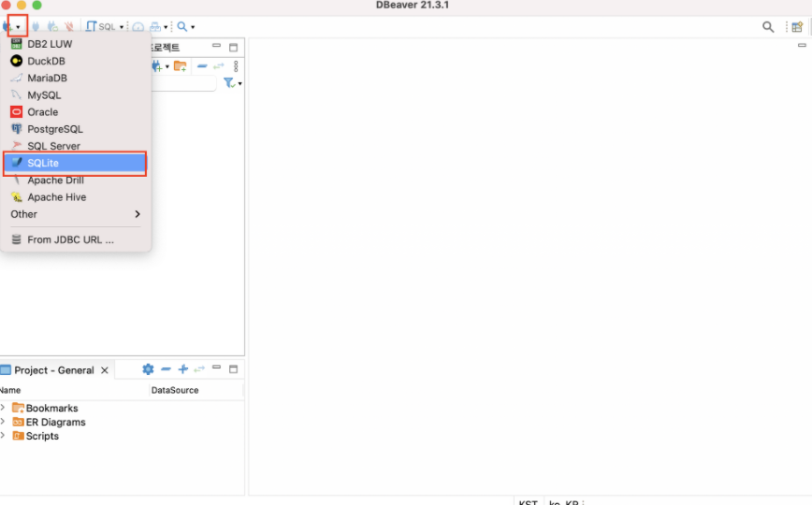812x505 pixels.
Task: Click the Create Folder icon in navigator toolbar
Action: click(181, 66)
